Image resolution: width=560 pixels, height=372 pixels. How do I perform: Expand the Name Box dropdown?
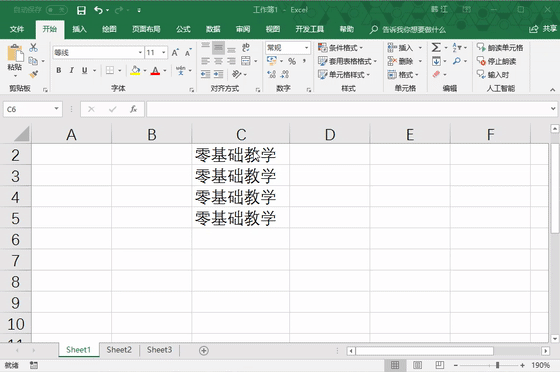[x=56, y=109]
